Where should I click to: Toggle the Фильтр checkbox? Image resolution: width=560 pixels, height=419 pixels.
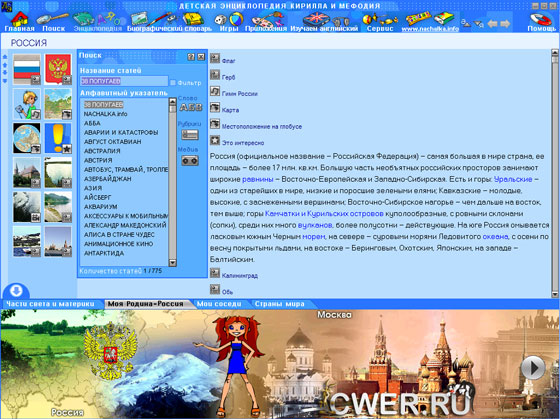[173, 83]
